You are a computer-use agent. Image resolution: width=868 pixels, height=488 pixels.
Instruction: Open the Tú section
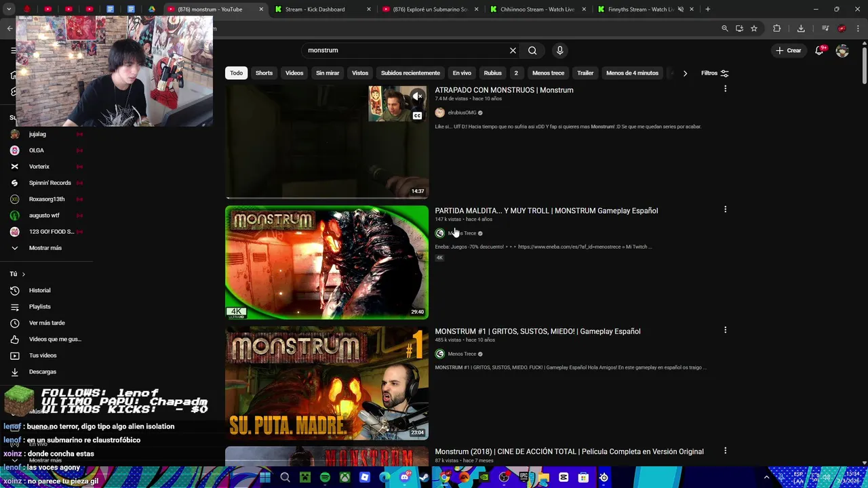click(x=17, y=274)
